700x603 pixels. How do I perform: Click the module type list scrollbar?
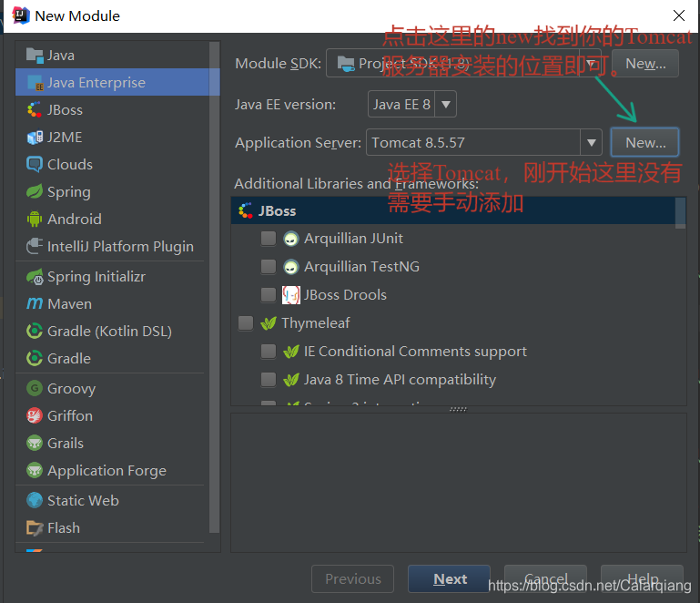tap(214, 288)
